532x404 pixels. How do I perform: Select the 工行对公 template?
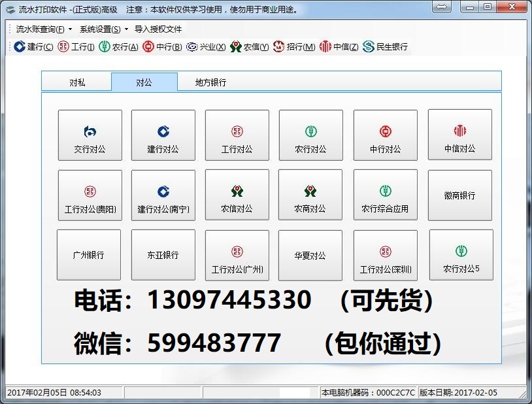[237, 135]
